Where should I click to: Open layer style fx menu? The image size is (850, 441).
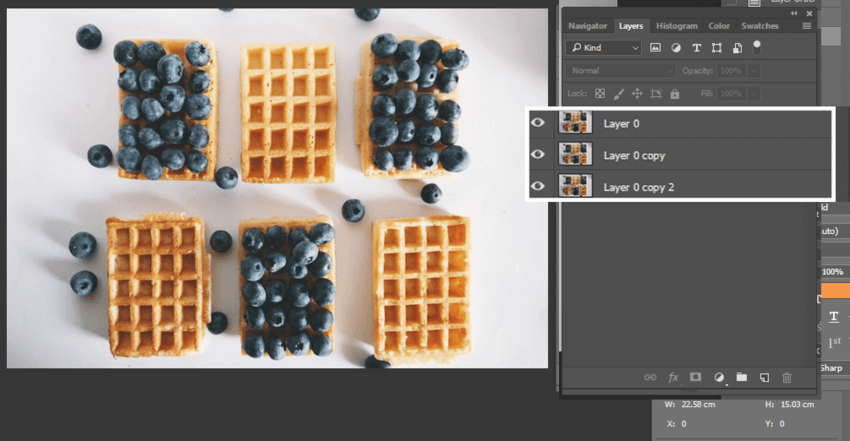click(x=673, y=377)
